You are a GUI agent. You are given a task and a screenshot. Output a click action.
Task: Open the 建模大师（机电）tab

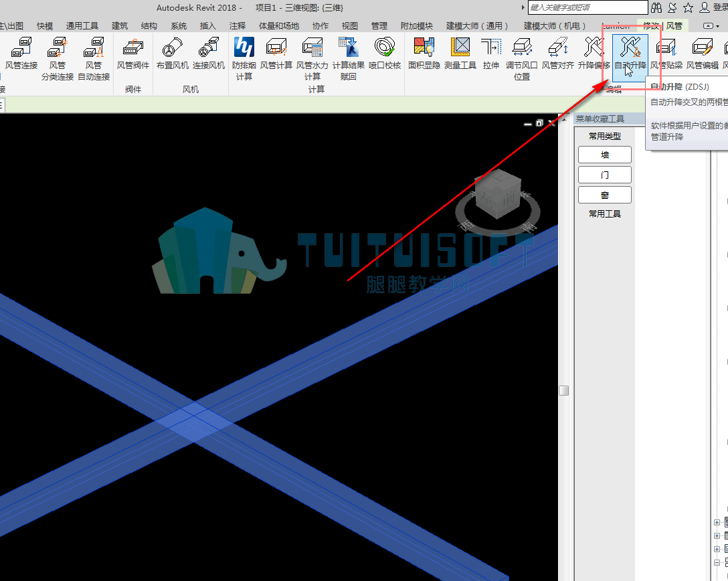[554, 26]
